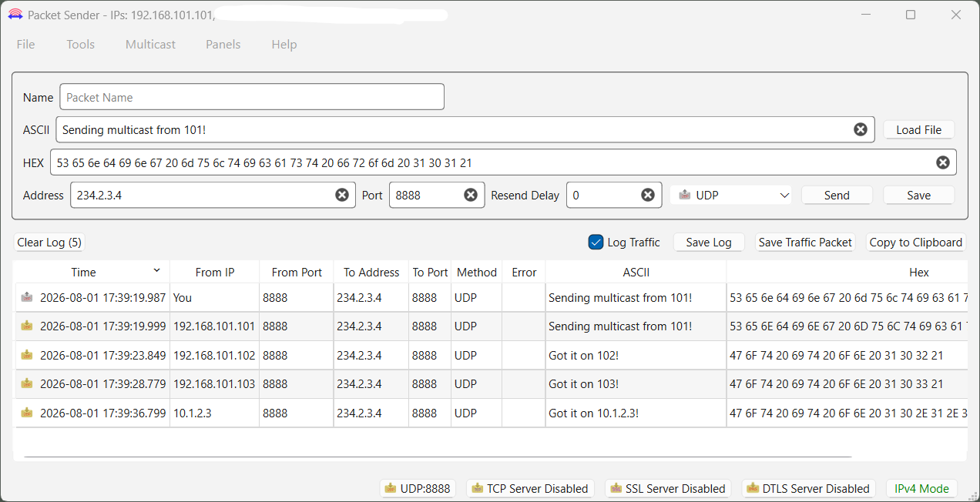
Task: Click the To Port column header
Action: point(430,272)
